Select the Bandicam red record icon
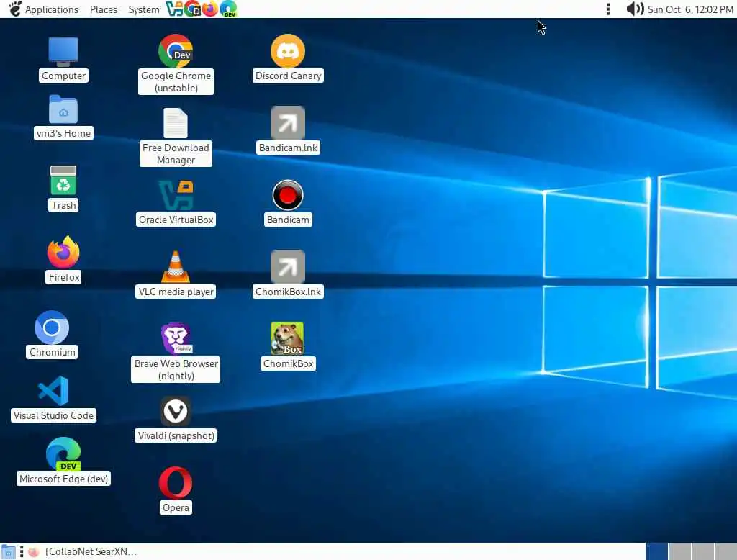This screenshot has height=560, width=737. click(x=288, y=195)
